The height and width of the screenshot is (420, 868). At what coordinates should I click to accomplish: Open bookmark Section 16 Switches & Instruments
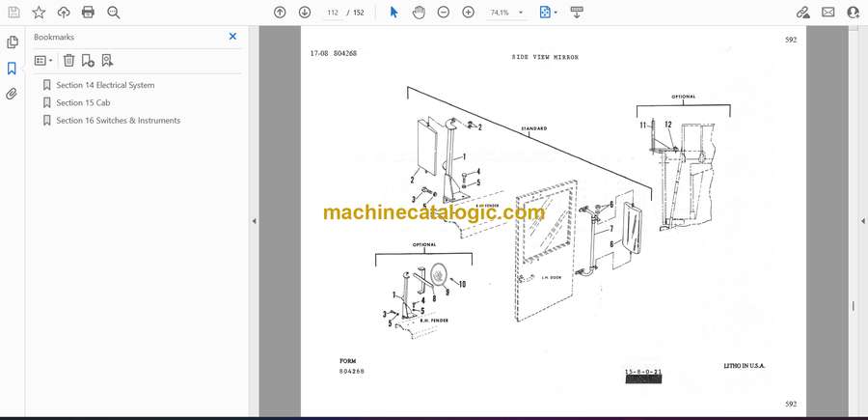point(118,121)
